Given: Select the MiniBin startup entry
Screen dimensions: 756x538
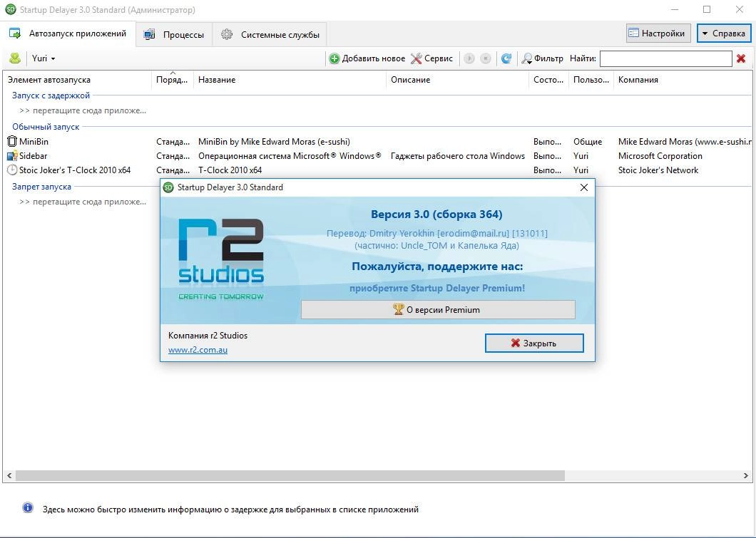Looking at the screenshot, I should [34, 142].
